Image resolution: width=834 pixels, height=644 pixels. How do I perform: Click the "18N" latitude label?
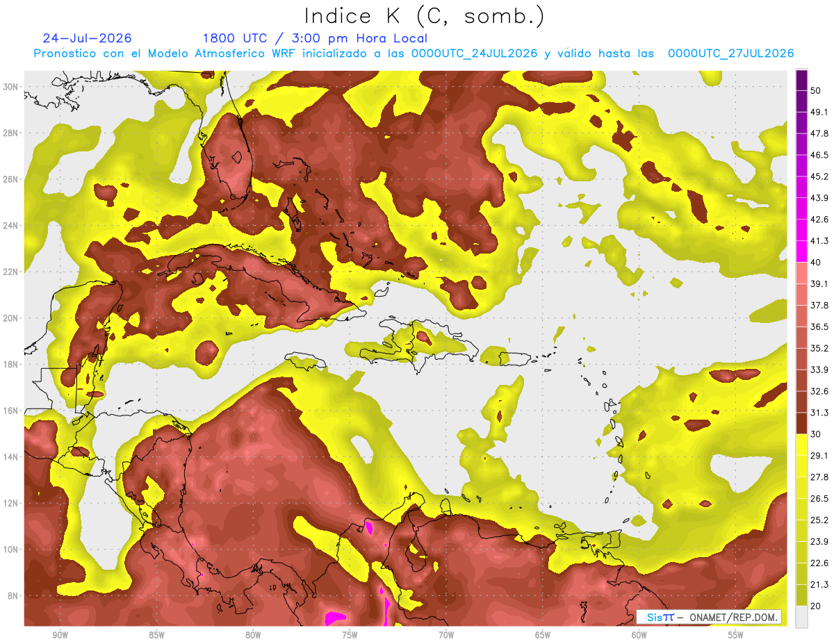(12, 364)
